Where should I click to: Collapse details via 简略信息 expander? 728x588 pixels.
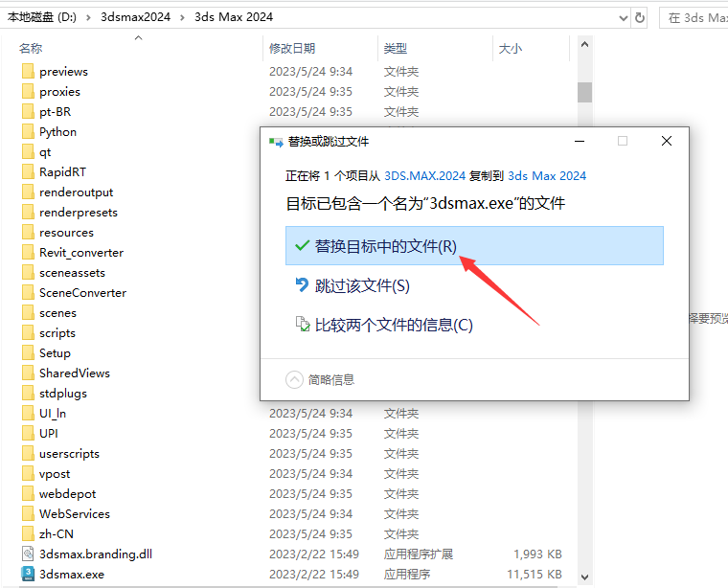coord(320,379)
